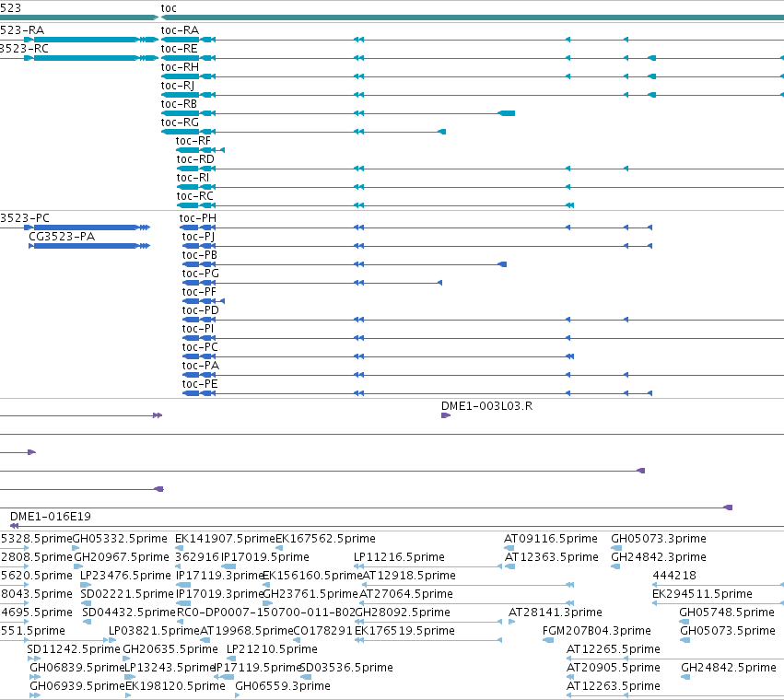Click EST label GH20635.5prime
Screen dimensions: 784x700
(170, 649)
